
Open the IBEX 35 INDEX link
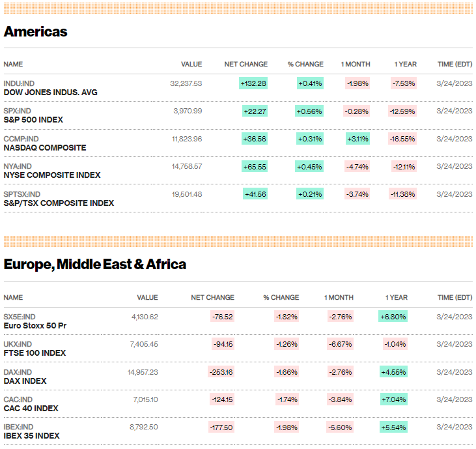click(31, 435)
